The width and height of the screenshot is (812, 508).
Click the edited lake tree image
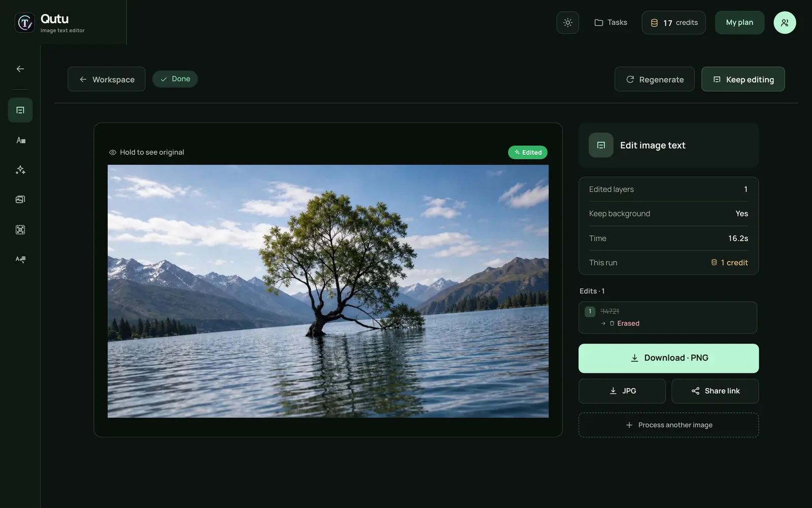pyautogui.click(x=328, y=291)
